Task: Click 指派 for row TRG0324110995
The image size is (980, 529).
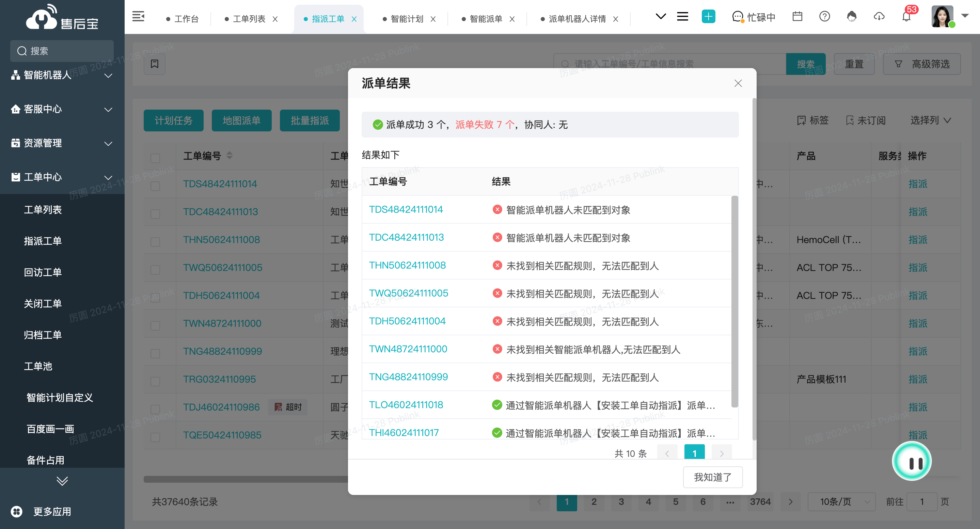Action: click(x=918, y=379)
